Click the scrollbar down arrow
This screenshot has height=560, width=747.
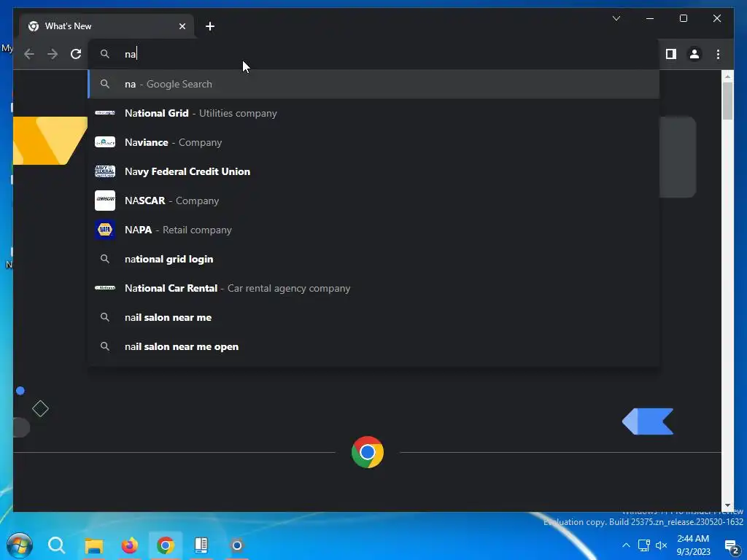tap(727, 505)
